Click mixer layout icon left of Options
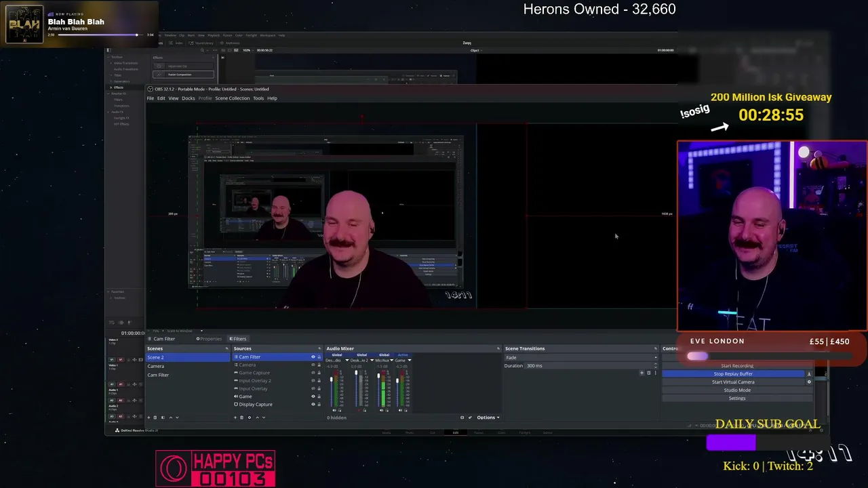 point(462,418)
